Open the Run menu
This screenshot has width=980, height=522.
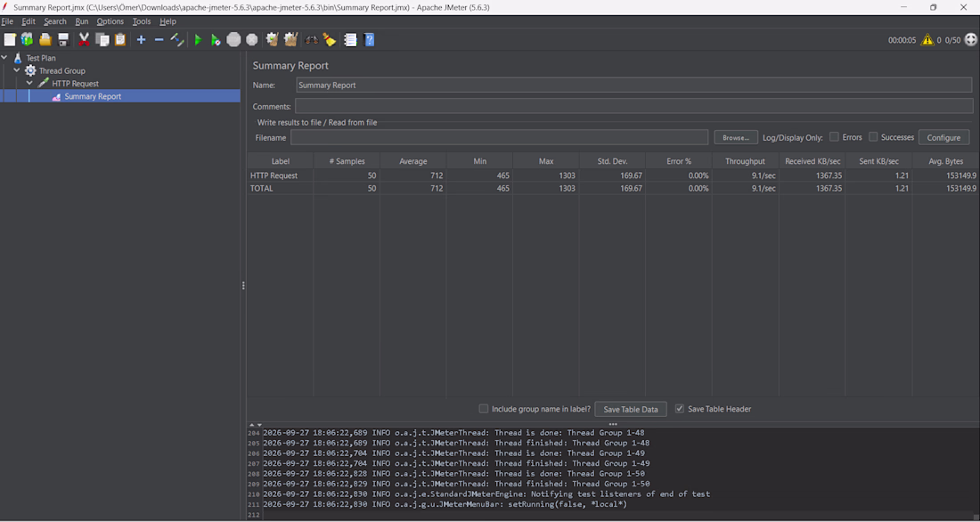(x=82, y=21)
